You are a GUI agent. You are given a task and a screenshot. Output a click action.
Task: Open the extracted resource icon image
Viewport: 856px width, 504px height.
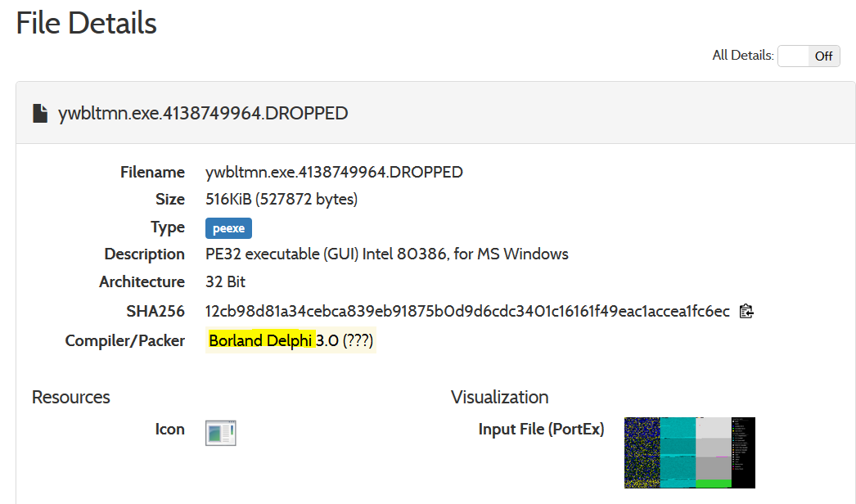(x=220, y=432)
